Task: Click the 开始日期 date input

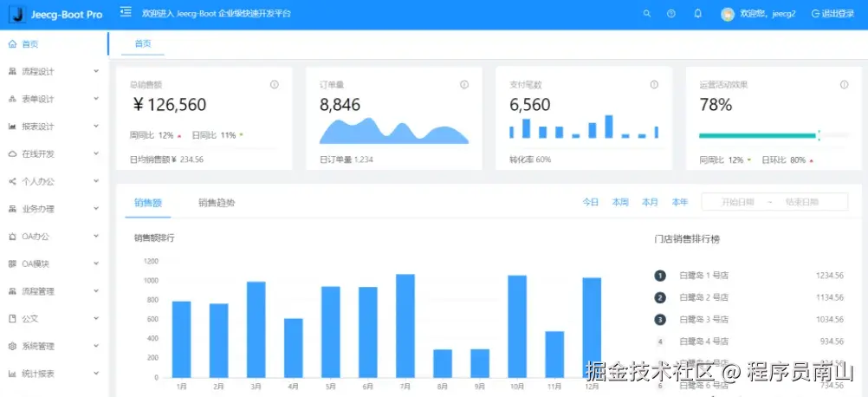Action: 737,202
